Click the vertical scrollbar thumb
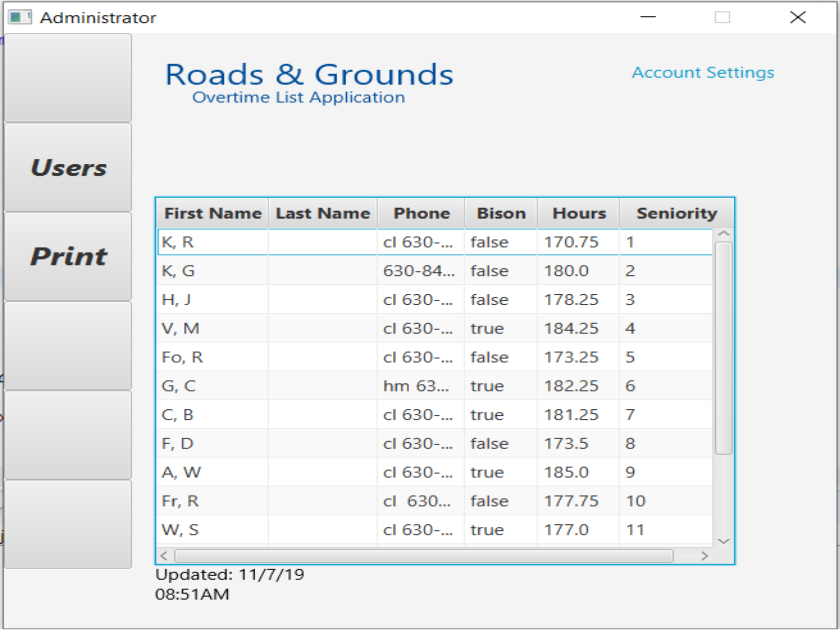 [x=723, y=348]
